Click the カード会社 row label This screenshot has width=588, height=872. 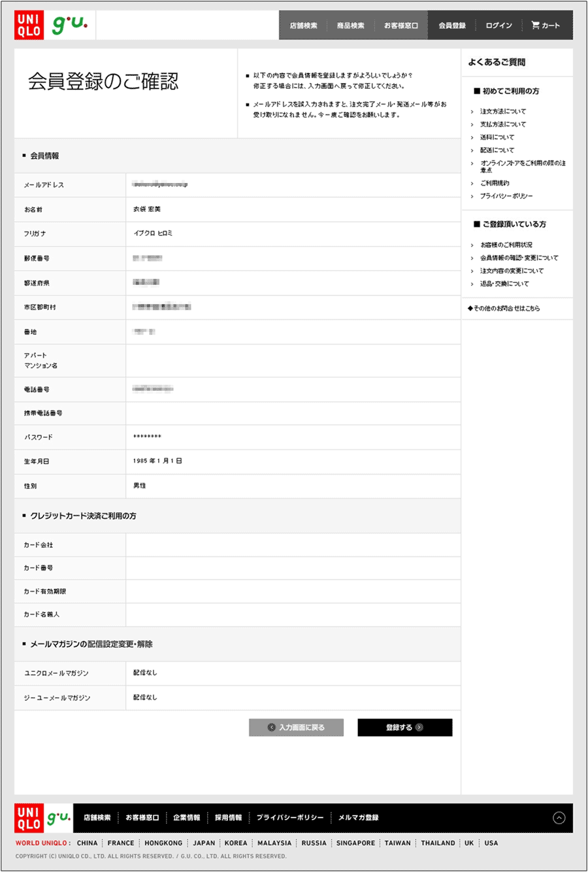tap(39, 545)
